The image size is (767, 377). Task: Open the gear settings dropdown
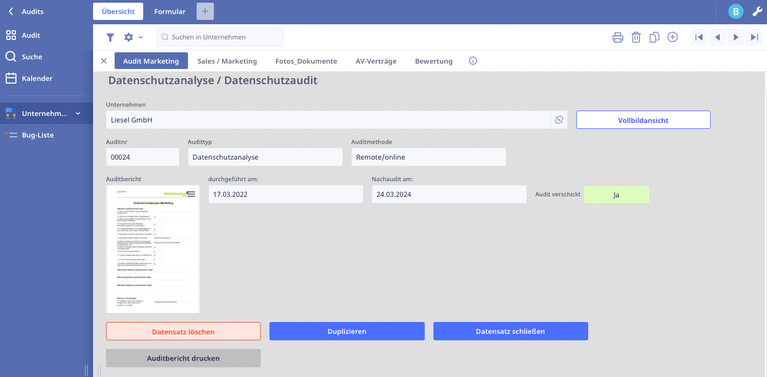tap(133, 37)
